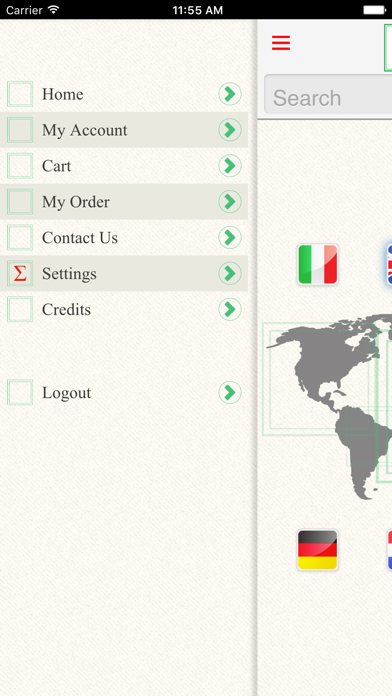Click the icon placeholder box beside Contact Us
392x696 pixels.
point(20,238)
